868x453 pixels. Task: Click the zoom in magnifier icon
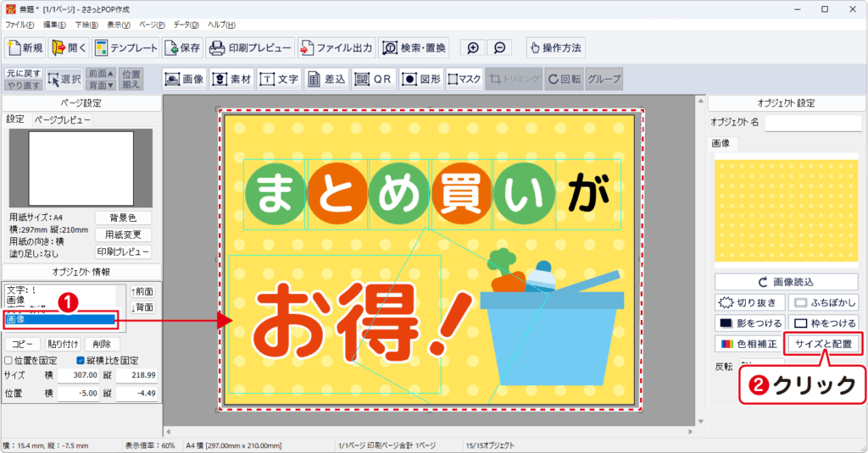tap(473, 47)
